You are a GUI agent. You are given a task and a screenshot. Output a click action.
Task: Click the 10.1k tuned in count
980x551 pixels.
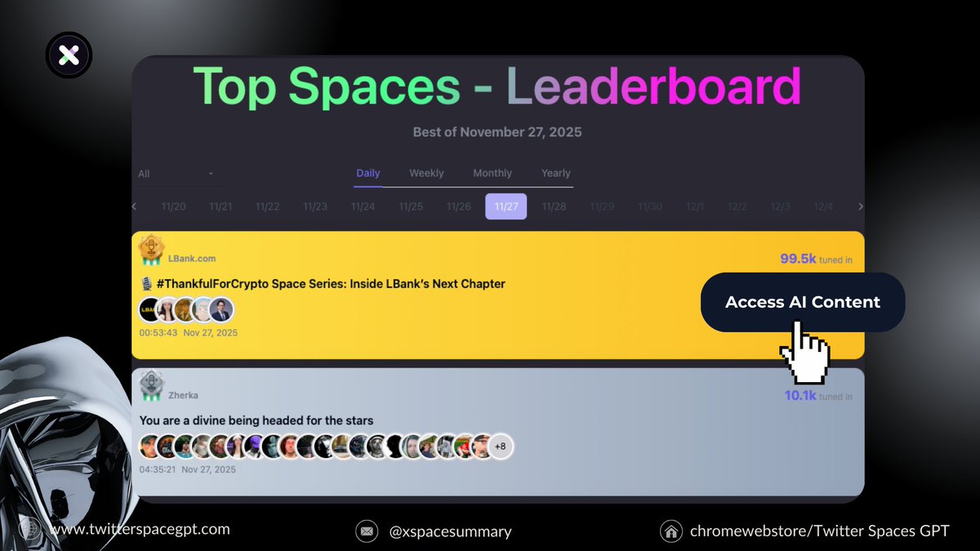point(818,396)
